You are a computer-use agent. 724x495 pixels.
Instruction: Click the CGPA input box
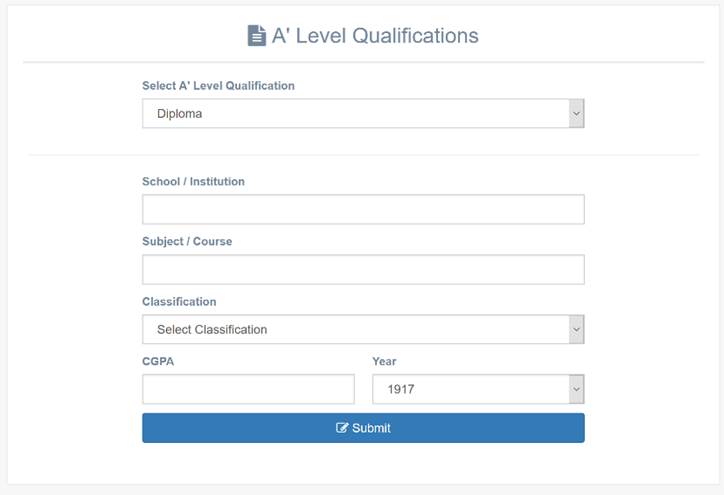coord(248,389)
